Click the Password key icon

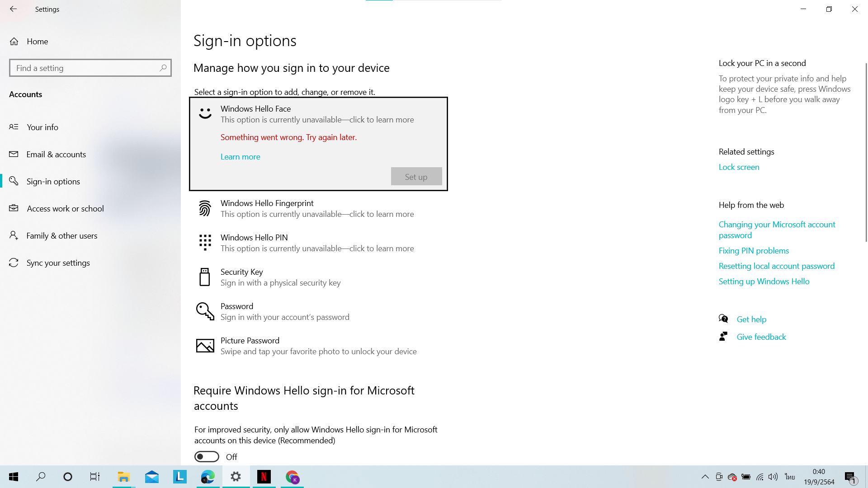click(x=205, y=311)
